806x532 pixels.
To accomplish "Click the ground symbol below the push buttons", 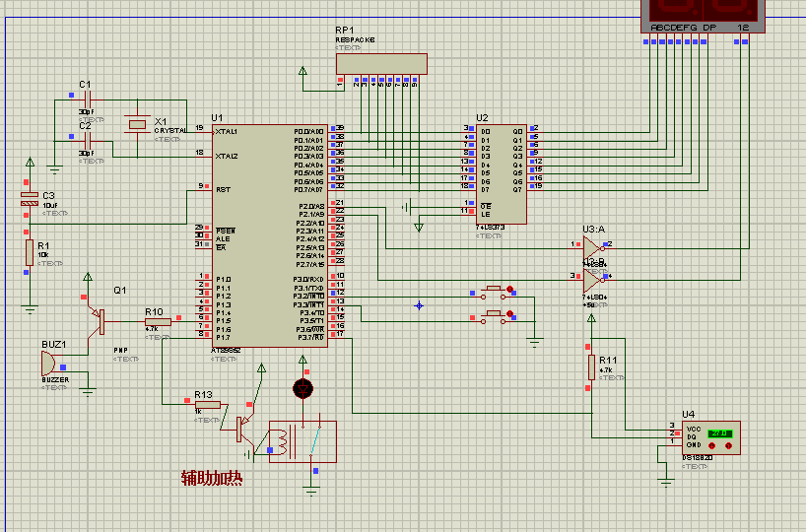I will (535, 342).
